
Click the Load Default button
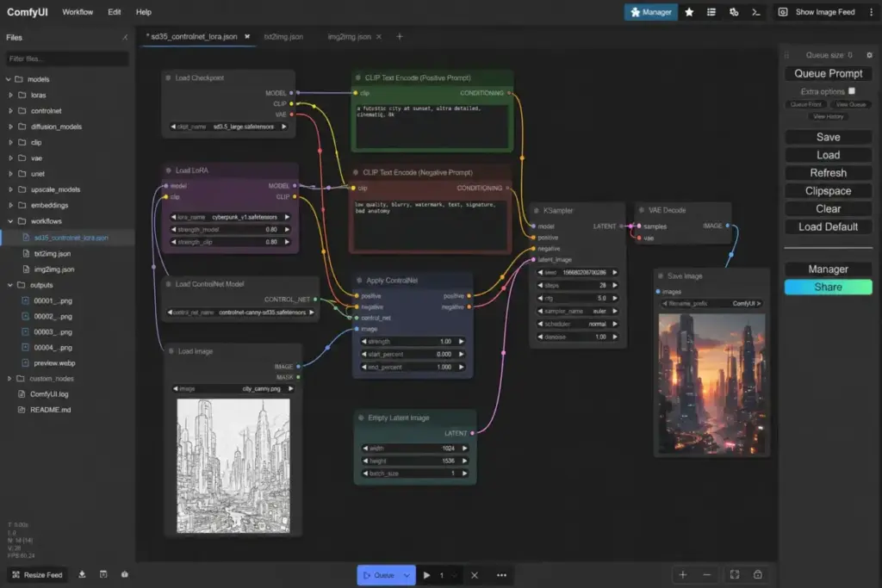point(828,226)
